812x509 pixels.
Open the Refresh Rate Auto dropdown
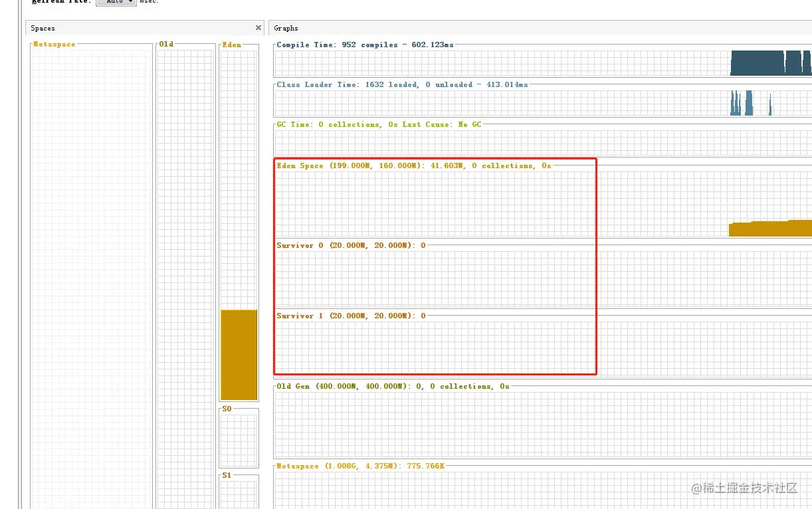coord(116,2)
